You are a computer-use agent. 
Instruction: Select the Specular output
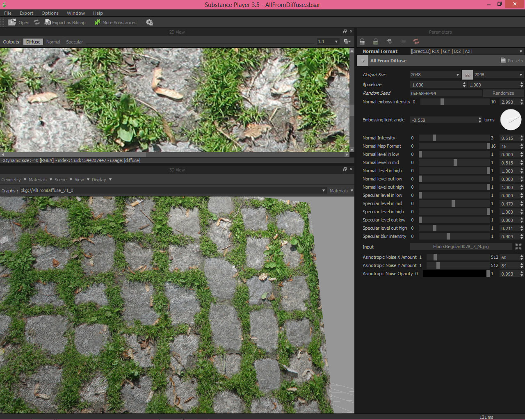(74, 41)
